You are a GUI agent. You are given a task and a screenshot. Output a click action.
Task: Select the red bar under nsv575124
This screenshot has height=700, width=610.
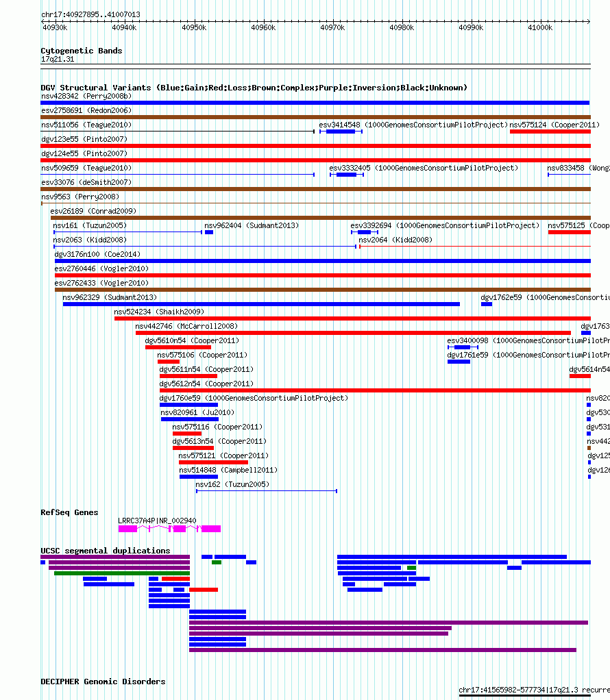[x=550, y=132]
